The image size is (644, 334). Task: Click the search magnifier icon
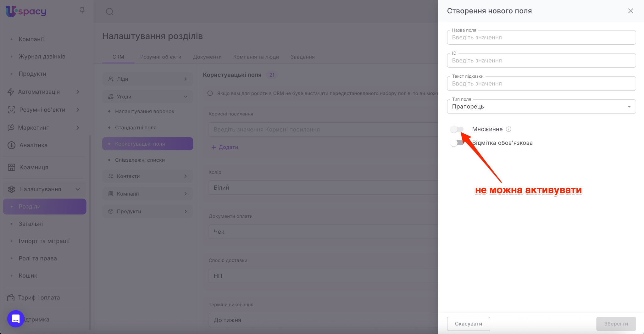(x=109, y=12)
